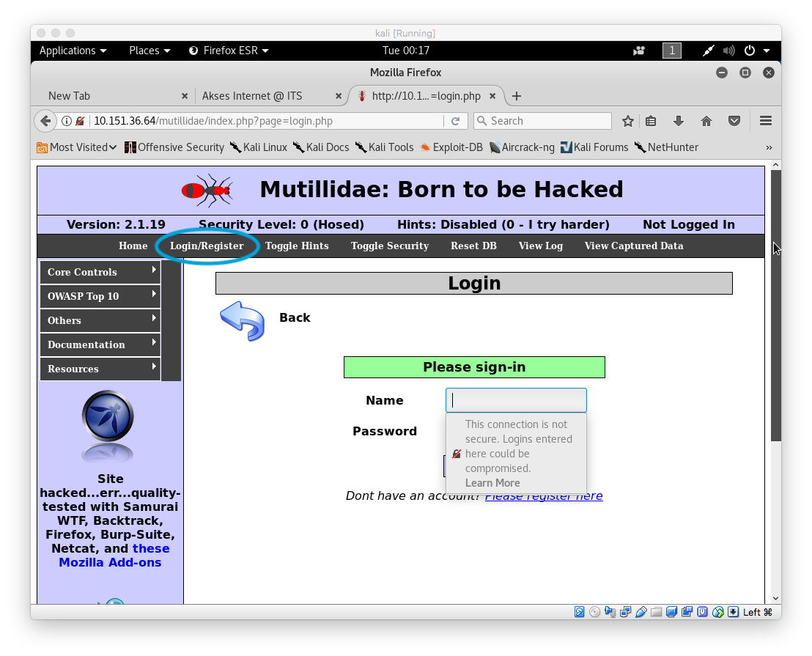The width and height of the screenshot is (812, 656).
Task: Click Learn More in the security warning
Action: [492, 483]
